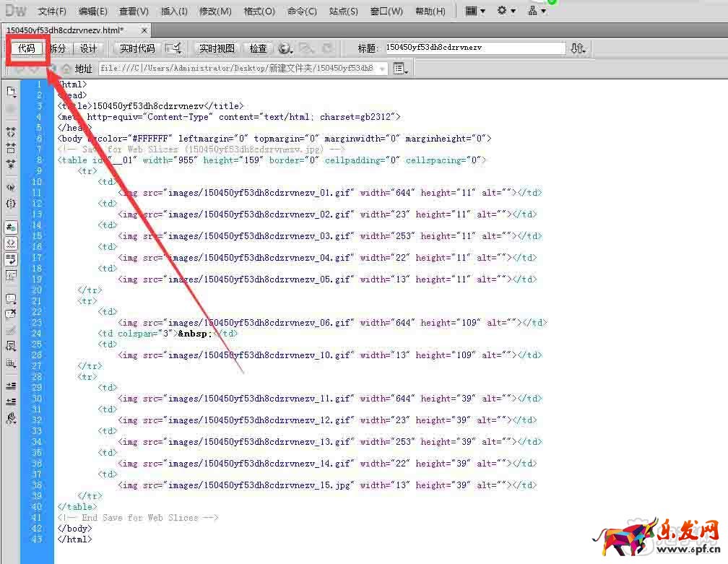
Task: Click the Collapse Full Tag icon
Action: point(11,133)
